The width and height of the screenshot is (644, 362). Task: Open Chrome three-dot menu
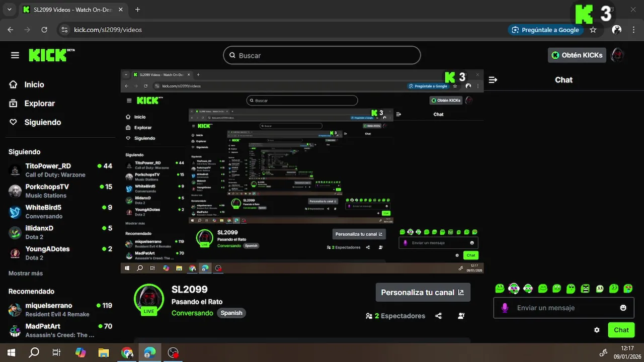click(633, 30)
